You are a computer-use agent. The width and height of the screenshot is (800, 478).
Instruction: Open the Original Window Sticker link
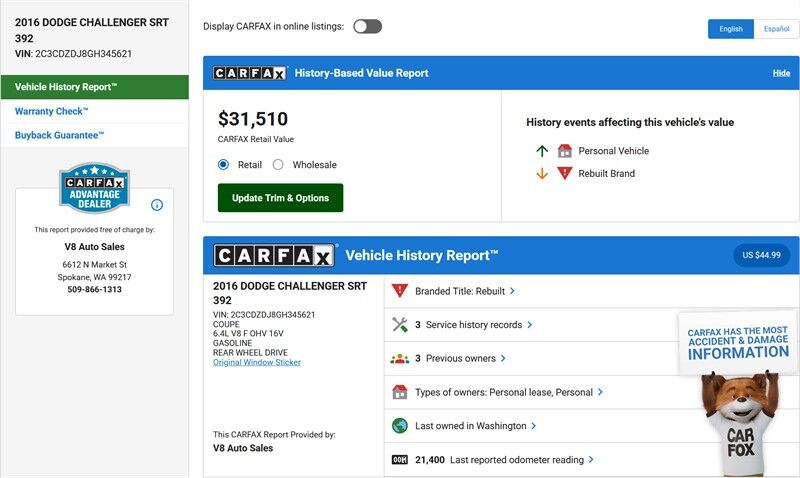[x=257, y=362]
